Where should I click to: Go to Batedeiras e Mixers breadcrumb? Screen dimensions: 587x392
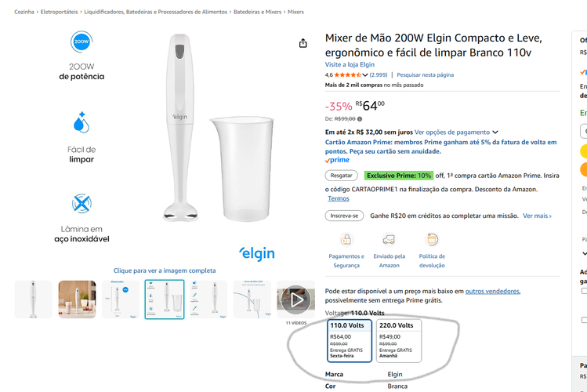point(258,12)
